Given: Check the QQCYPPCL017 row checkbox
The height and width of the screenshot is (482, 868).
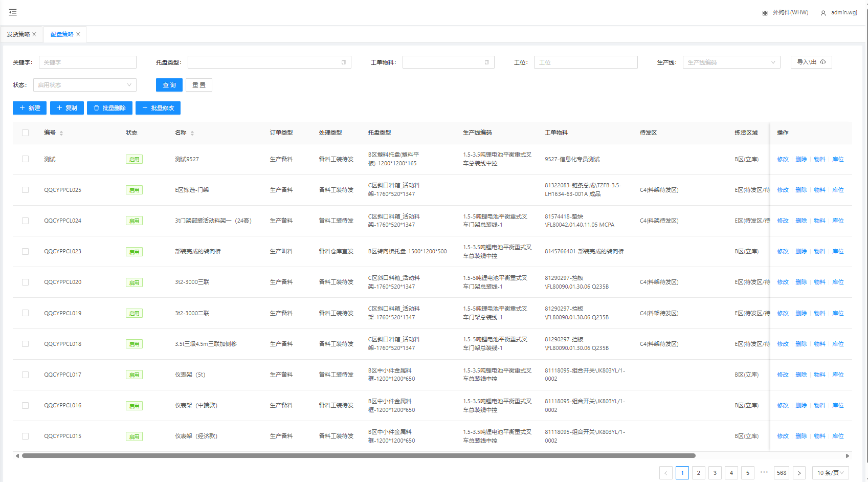Looking at the screenshot, I should click(25, 375).
